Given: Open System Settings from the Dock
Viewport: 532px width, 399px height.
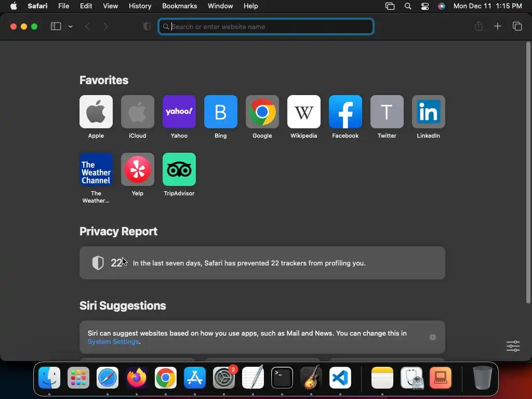Looking at the screenshot, I should [224, 378].
